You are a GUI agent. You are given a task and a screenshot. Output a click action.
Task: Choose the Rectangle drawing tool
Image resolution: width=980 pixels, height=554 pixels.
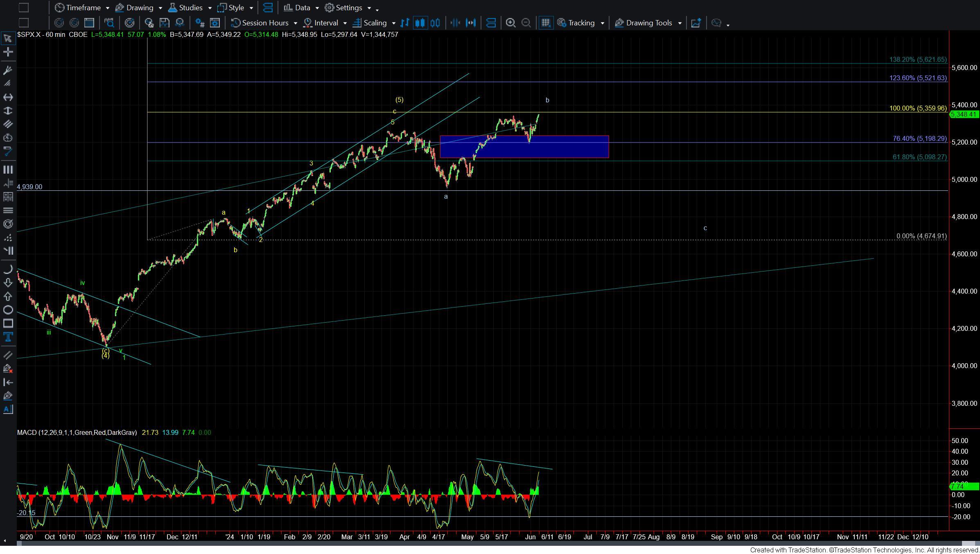tap(7, 323)
